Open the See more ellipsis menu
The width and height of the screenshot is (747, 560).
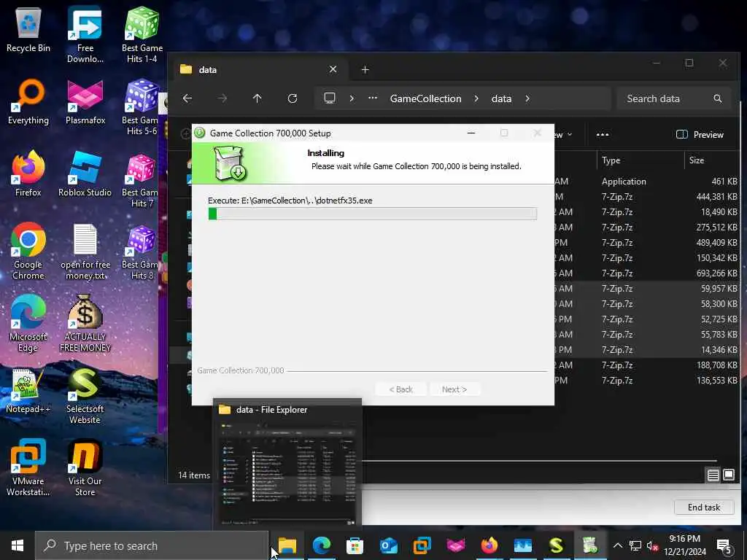603,135
